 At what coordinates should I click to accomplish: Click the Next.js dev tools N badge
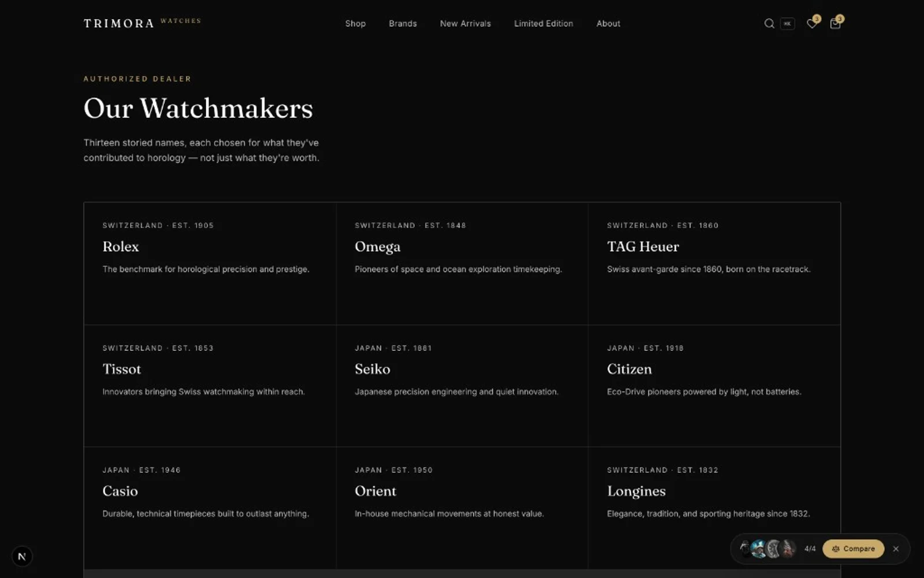22,557
